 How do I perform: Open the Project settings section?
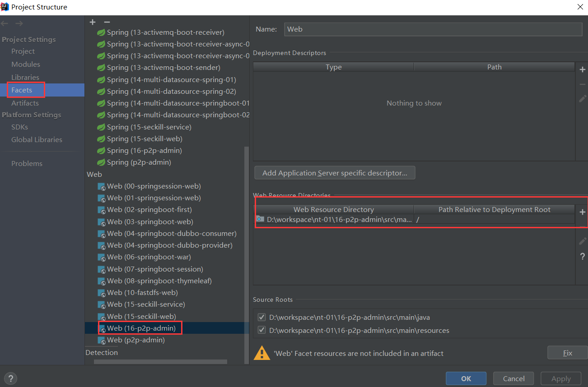coord(23,51)
